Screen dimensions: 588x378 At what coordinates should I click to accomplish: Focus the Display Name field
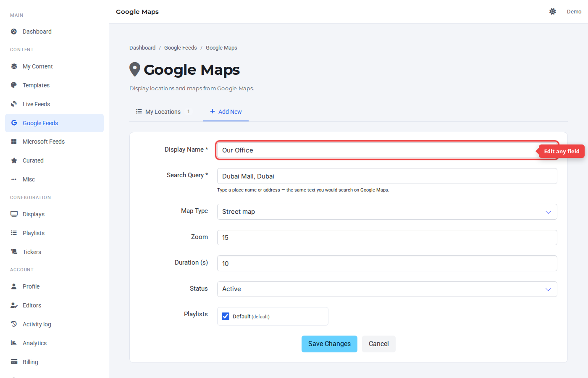coord(387,150)
